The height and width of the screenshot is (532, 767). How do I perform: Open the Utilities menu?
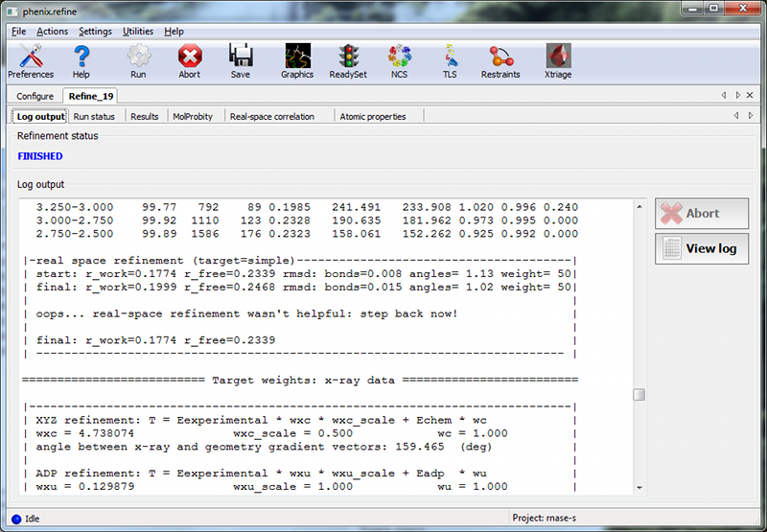coord(137,31)
